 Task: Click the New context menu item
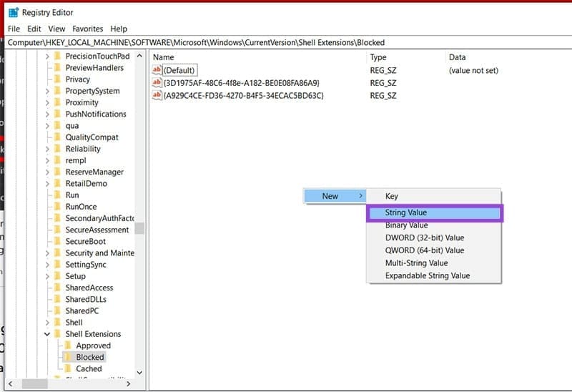tap(335, 197)
